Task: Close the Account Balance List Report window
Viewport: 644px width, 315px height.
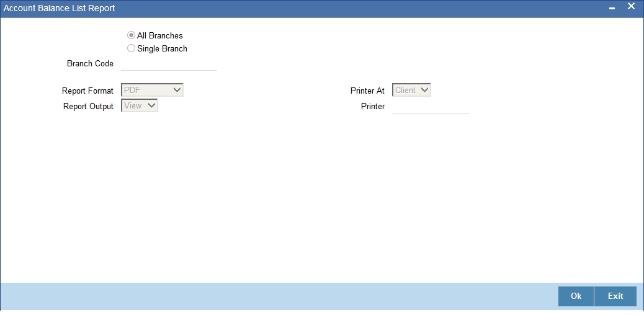Action: point(631,6)
